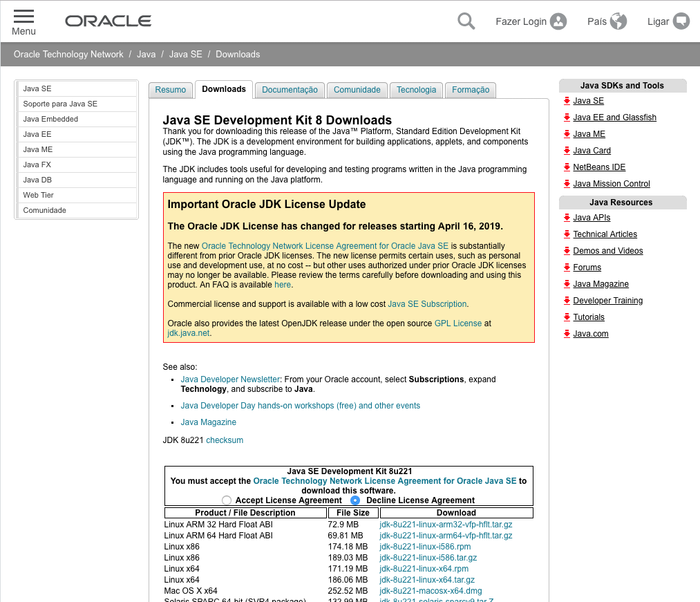Open Soporte para Java SE in left menu
This screenshot has height=602, width=700.
(x=77, y=104)
